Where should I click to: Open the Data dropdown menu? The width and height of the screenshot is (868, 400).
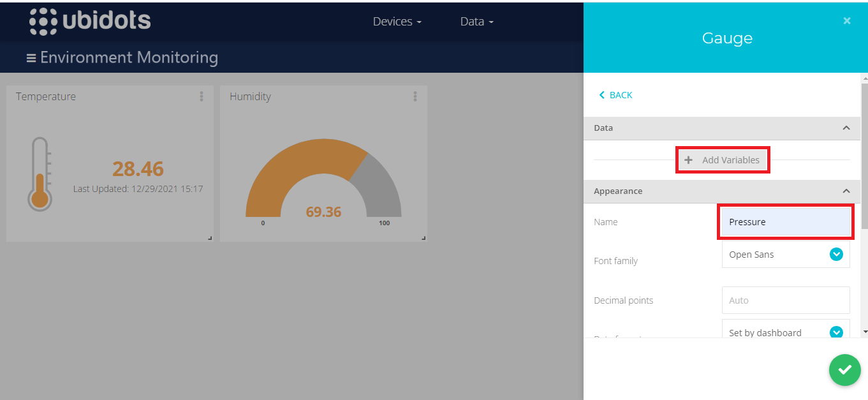click(476, 22)
